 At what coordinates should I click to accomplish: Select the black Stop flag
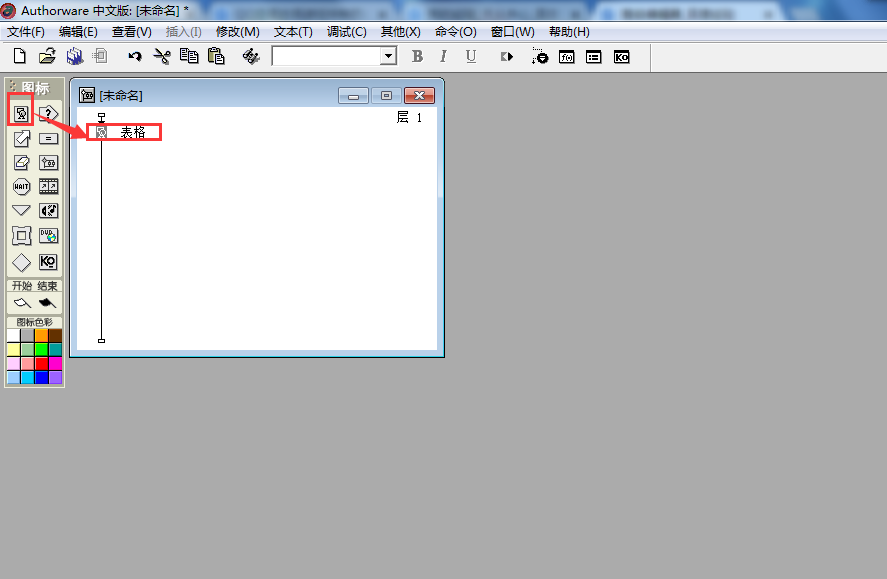48,303
